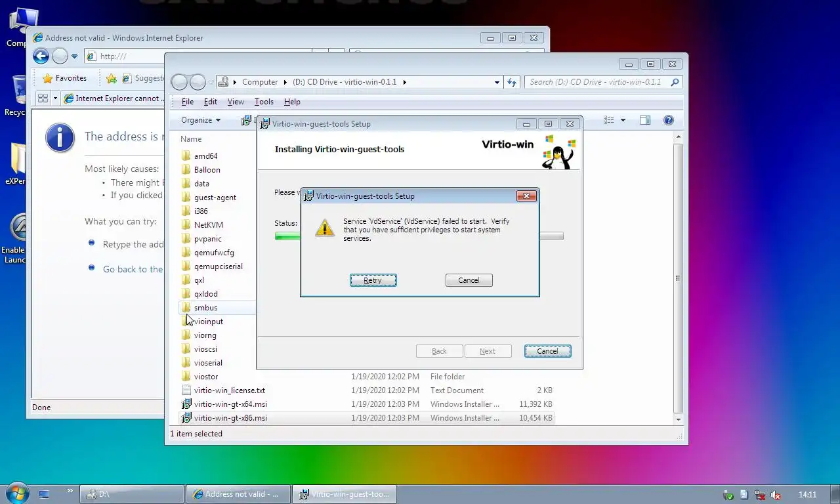Screen dimensions: 840x504
Task: Select the viorng folder
Action: point(205,335)
